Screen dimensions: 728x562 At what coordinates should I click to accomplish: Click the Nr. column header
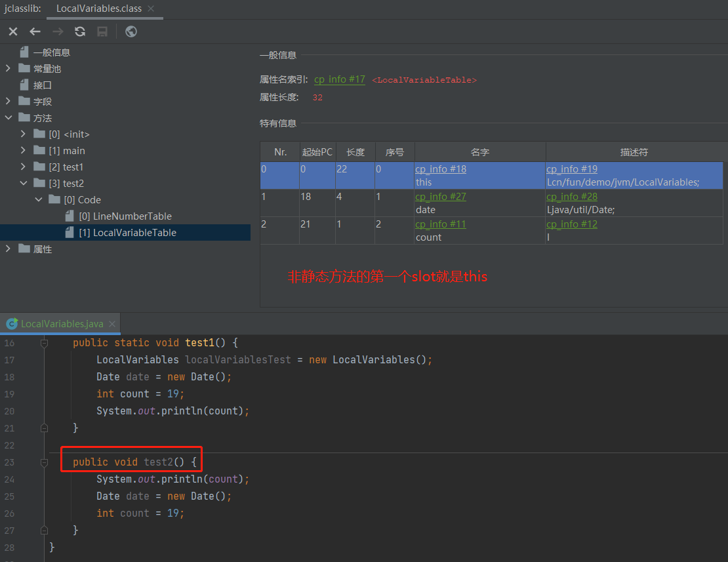[x=280, y=152]
